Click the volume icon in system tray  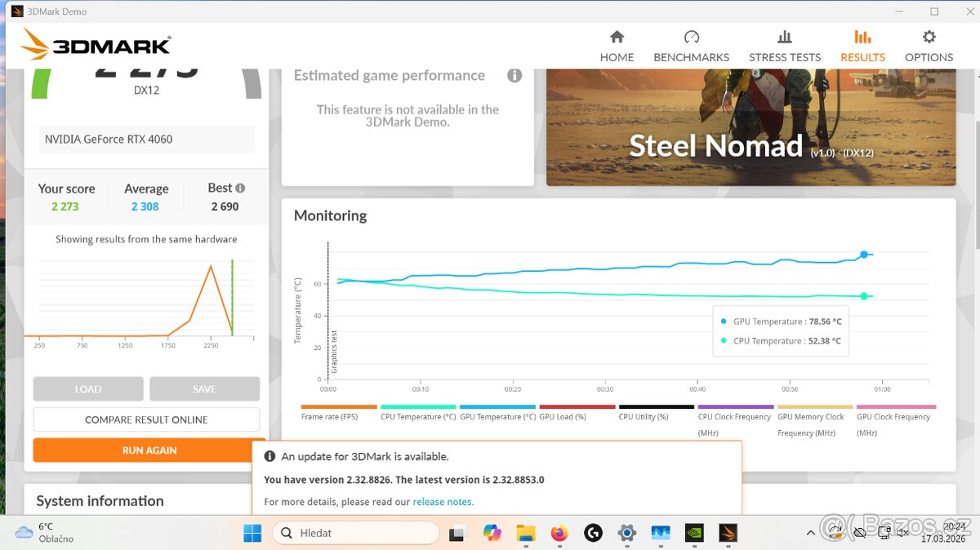pyautogui.click(x=902, y=533)
